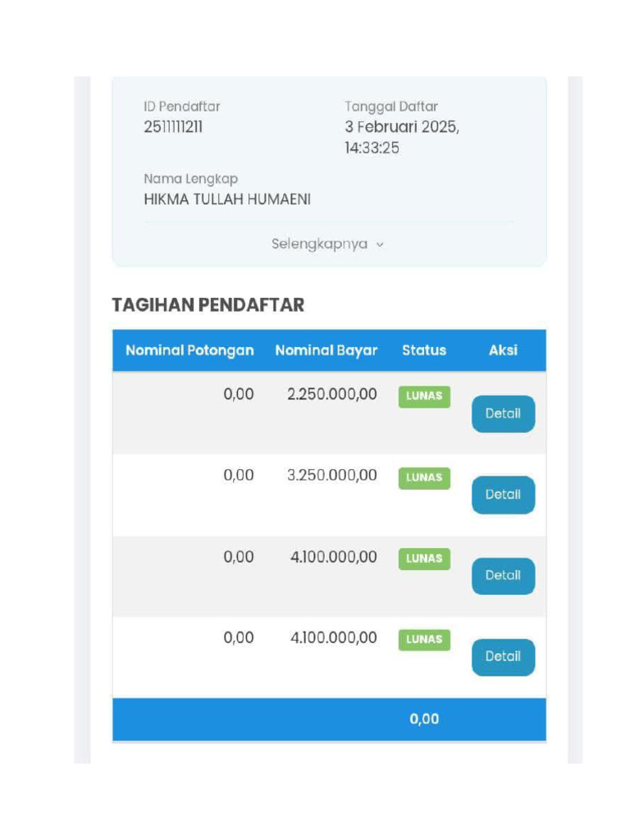Select the Status column header
The width and height of the screenshot is (630, 840).
click(x=424, y=350)
